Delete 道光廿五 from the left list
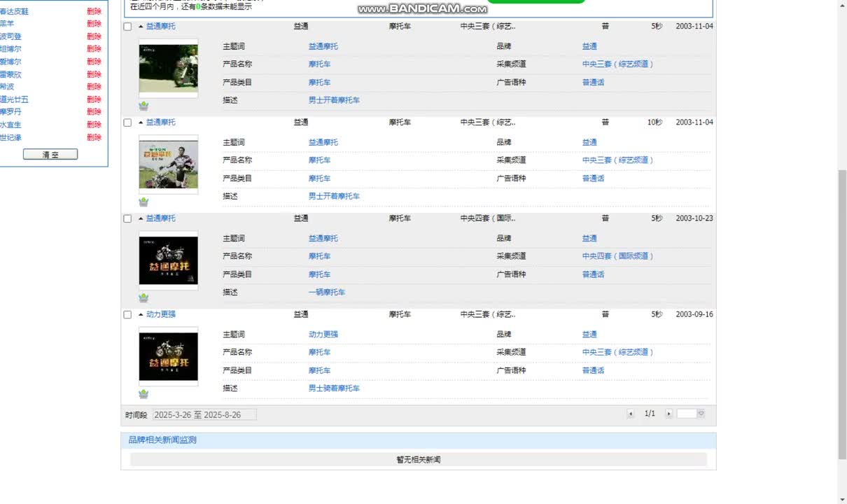847x504 pixels. point(94,99)
